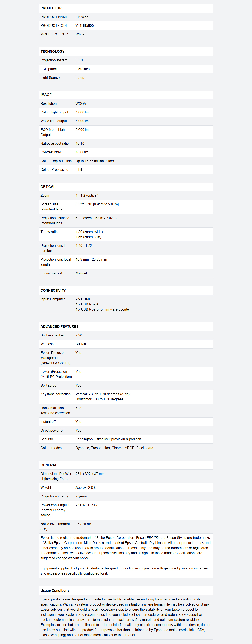Click the PROJECTOR section heading
This screenshot has height=644, width=252.
[x=51, y=8]
